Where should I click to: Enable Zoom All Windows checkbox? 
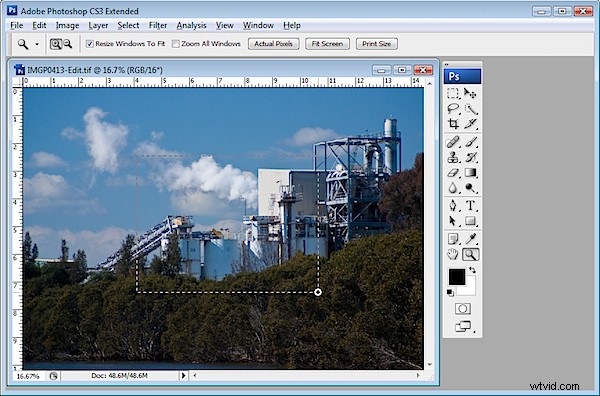click(x=175, y=44)
